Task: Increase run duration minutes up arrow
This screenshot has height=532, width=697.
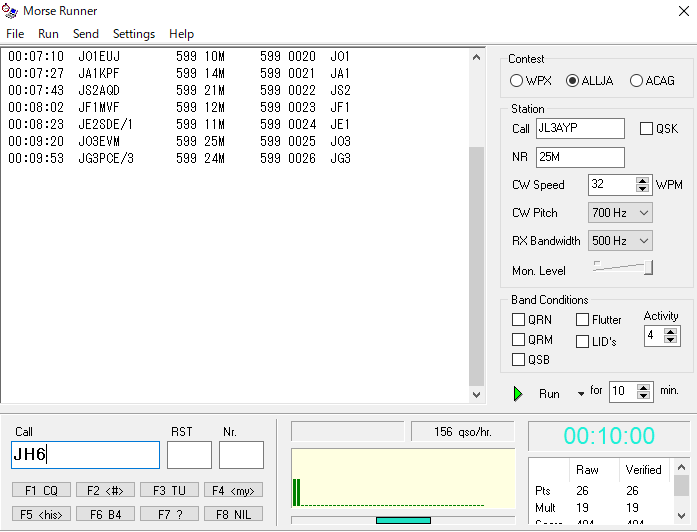Action: point(644,388)
